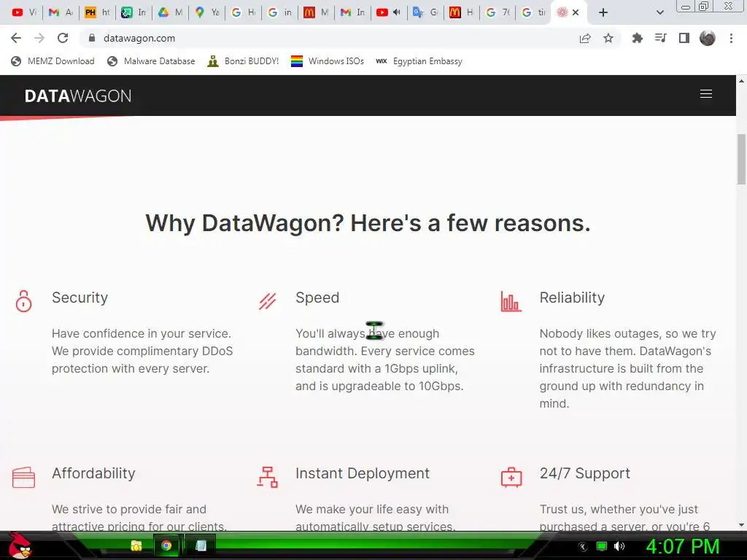Switch to the YouTube tab playing audio
The height and width of the screenshot is (560, 747).
pos(390,12)
